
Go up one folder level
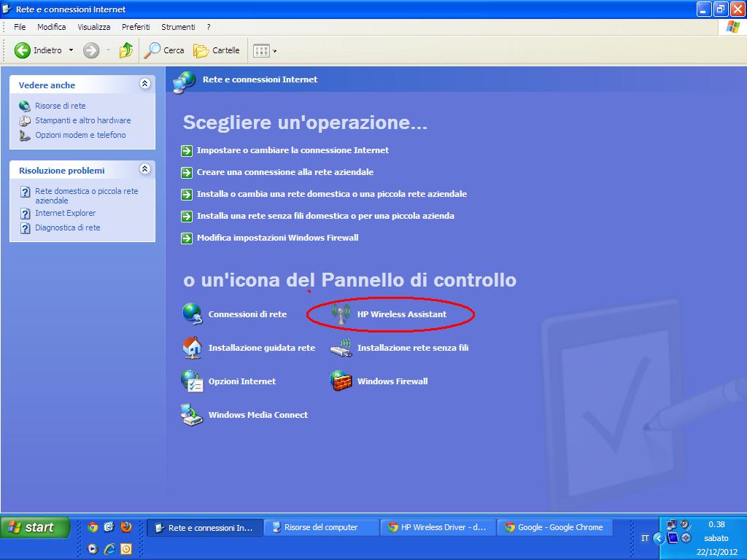125,50
